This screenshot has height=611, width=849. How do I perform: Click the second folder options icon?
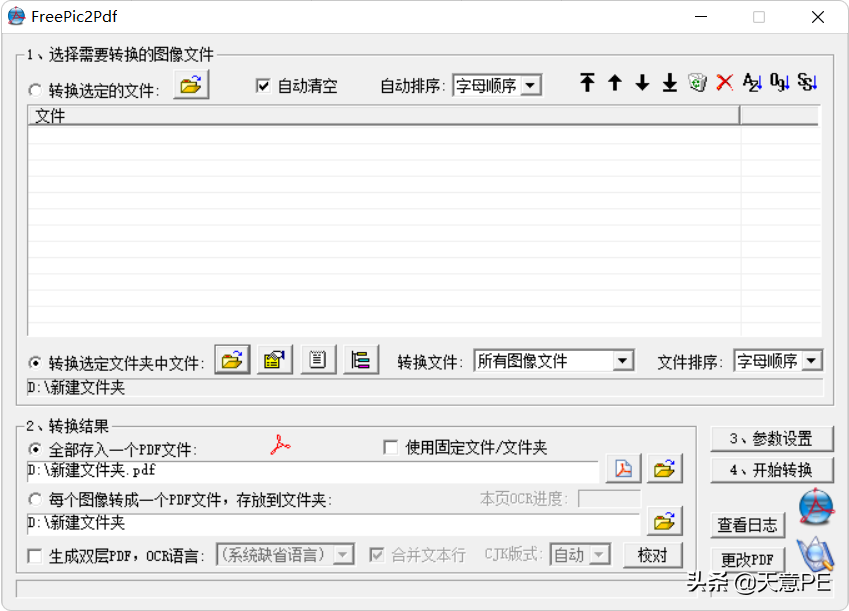pos(275,360)
